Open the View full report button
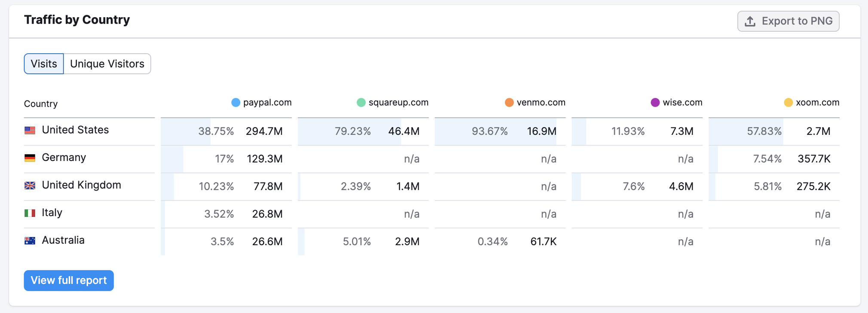Screen dimensions: 868x313 (x=69, y=280)
